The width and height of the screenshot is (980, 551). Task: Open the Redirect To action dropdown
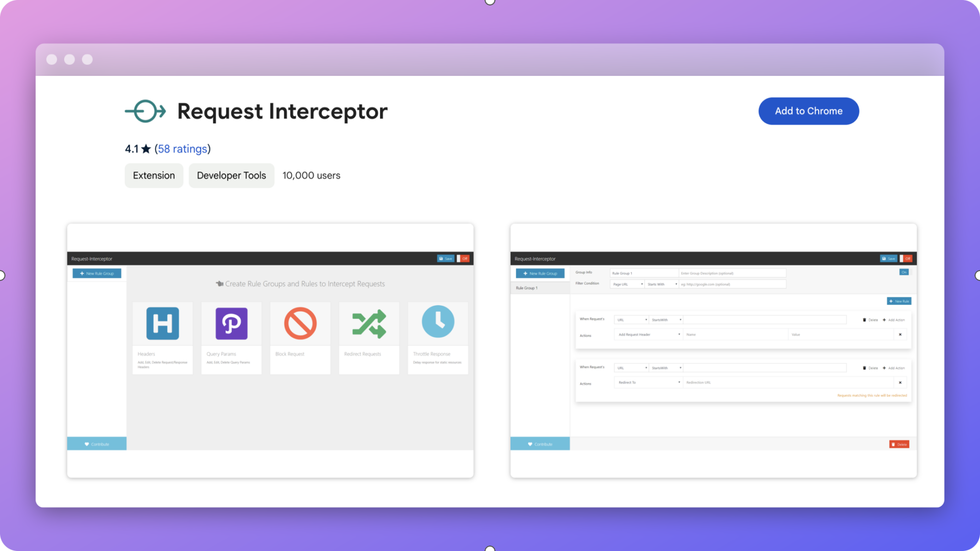648,382
